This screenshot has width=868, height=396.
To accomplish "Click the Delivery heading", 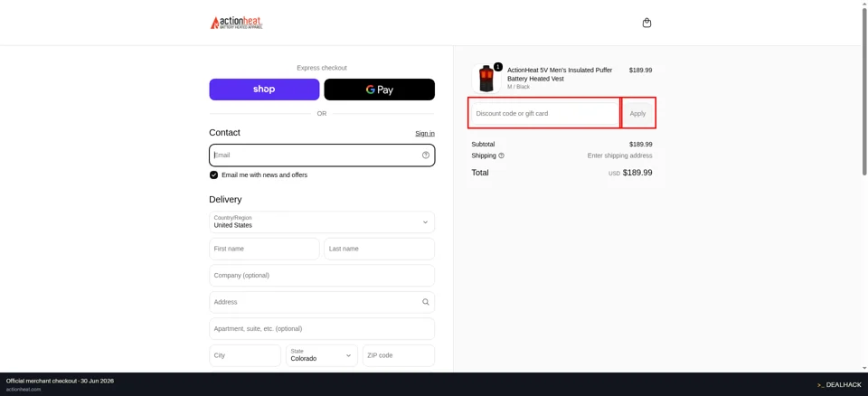I will pos(225,200).
